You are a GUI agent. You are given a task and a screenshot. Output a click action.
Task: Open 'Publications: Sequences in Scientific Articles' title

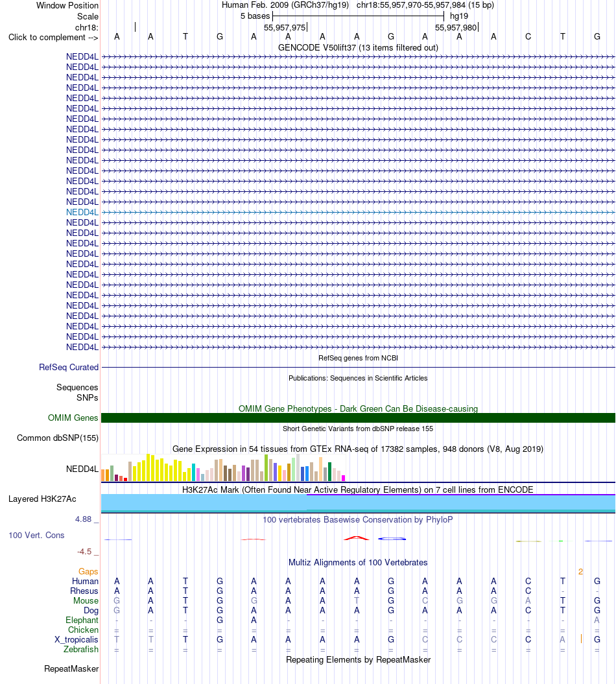[x=358, y=378]
